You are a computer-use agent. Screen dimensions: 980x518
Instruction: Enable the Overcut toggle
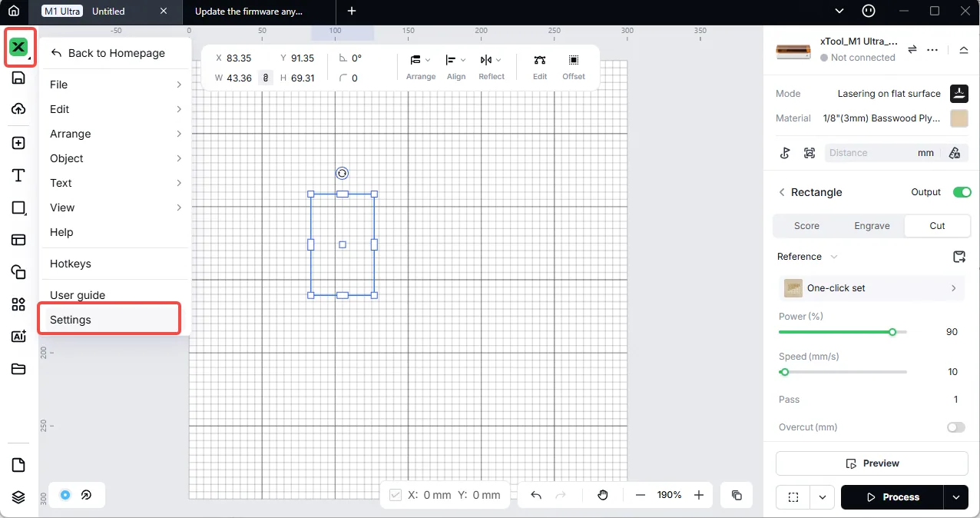tap(956, 427)
